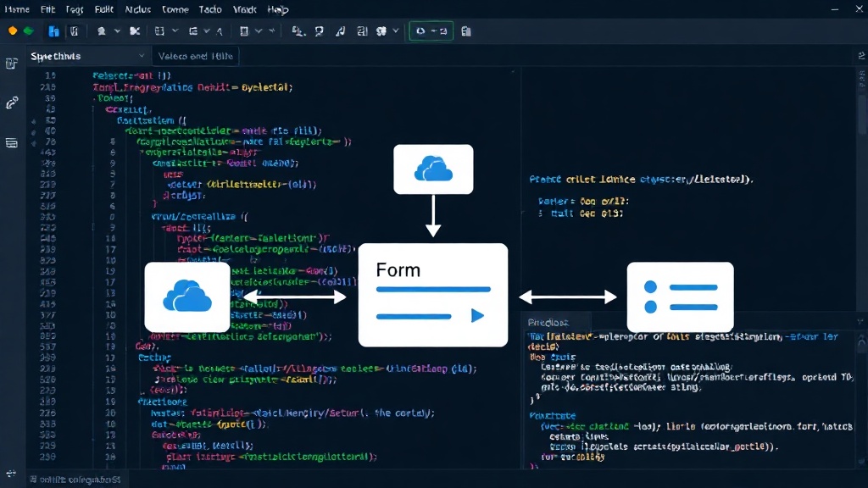Open dropdown arrow beside puzzle icon
The image size is (868, 488).
click(395, 31)
